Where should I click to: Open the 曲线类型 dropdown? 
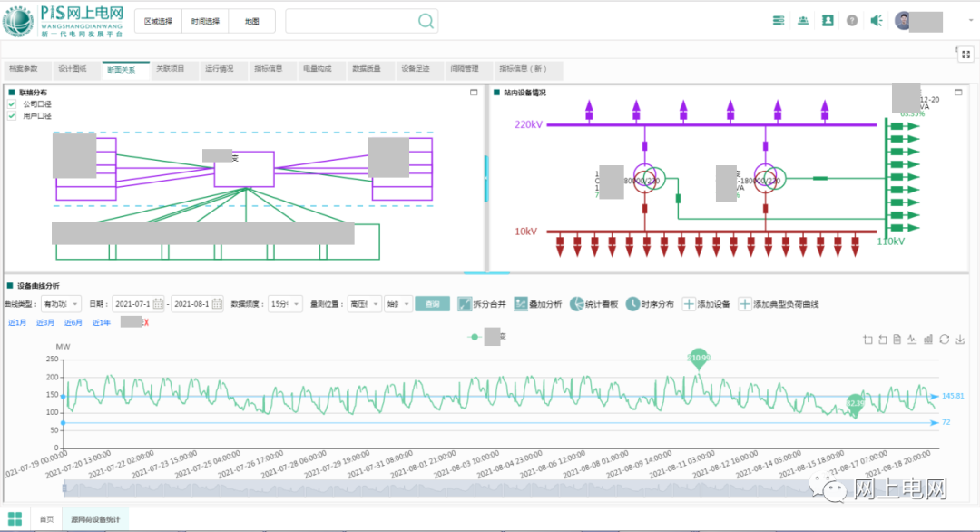click(61, 304)
